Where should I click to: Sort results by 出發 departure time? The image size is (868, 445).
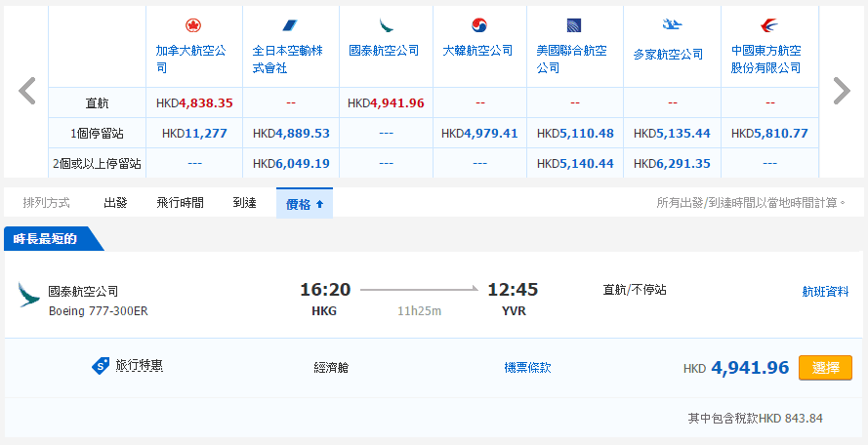pyautogui.click(x=115, y=203)
